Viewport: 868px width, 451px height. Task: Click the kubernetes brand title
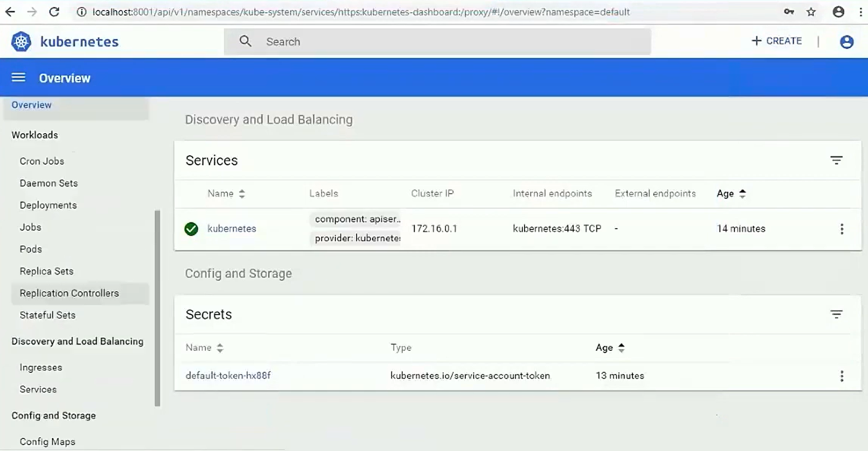[x=79, y=42]
